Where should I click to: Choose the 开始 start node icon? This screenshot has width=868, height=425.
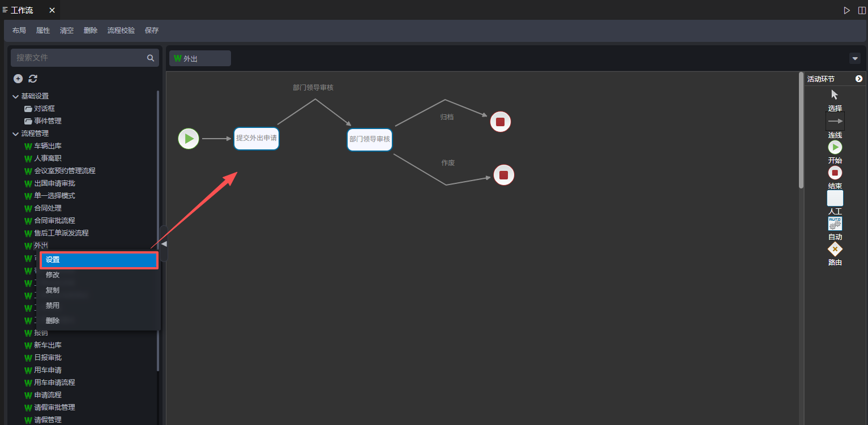[835, 147]
